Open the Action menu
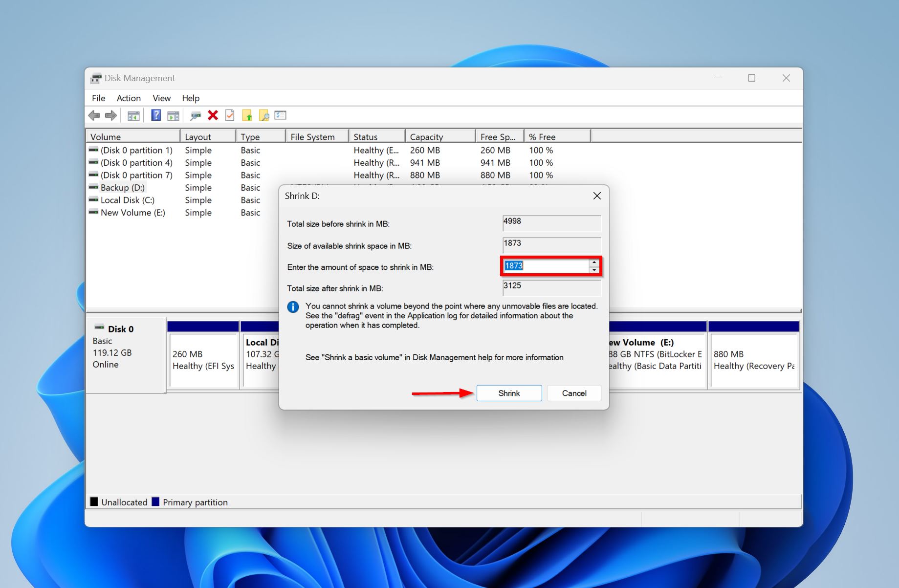Screen dimensions: 899x588 point(129,98)
